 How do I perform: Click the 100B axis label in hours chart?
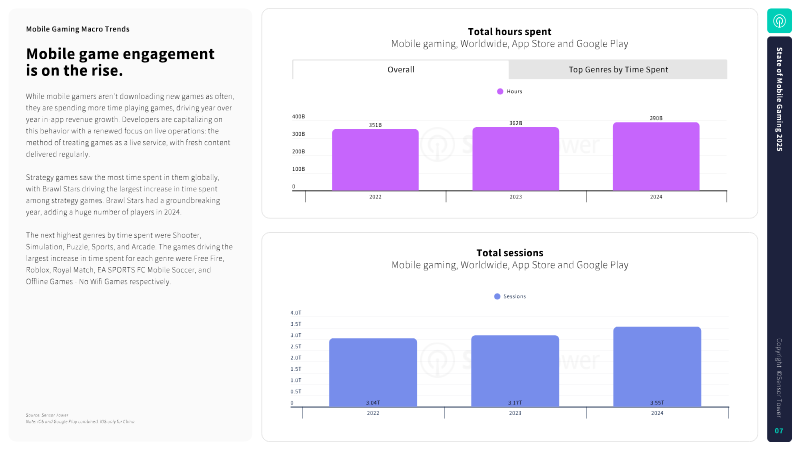298,169
